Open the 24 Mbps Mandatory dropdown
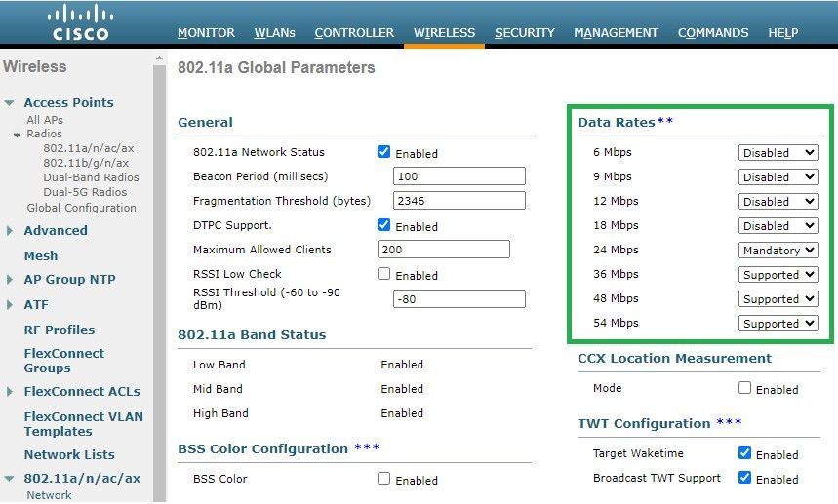The image size is (838, 504). (778, 250)
